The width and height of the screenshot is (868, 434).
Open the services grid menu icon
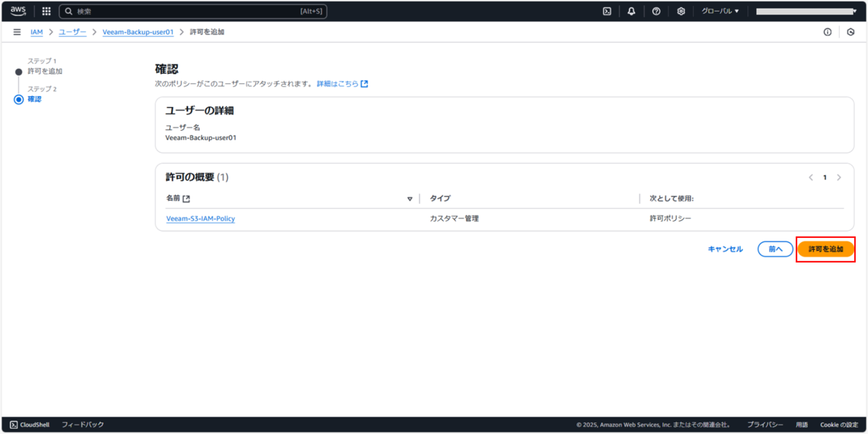(46, 12)
